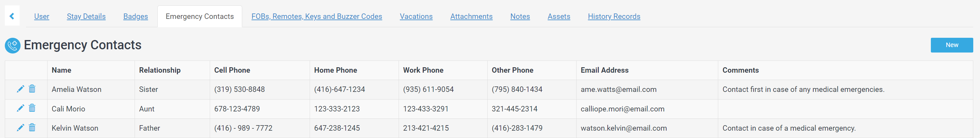Open FOBs, Remotes, Keys and Buzzer Codes
This screenshot has height=138, width=980.
(x=316, y=16)
